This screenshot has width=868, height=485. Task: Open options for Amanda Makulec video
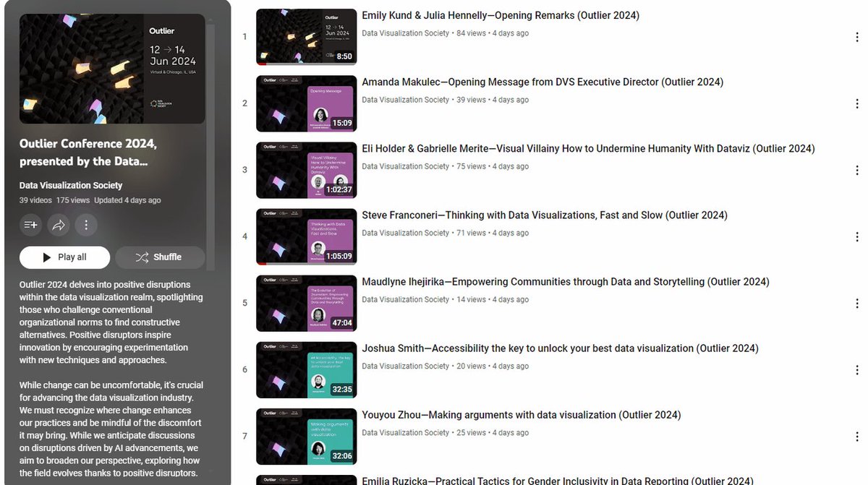point(857,104)
